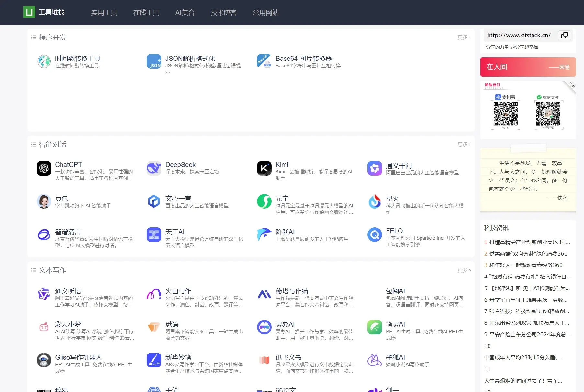Open the 阶跃AI dolphin icon
Viewport: 584px width, 392px height.
click(264, 234)
